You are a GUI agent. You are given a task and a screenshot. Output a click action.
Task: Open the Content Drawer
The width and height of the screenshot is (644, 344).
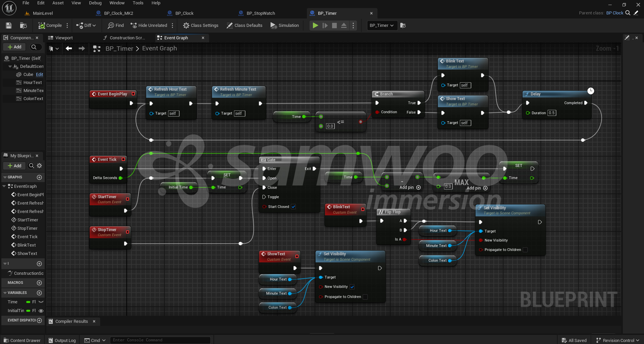(x=22, y=341)
